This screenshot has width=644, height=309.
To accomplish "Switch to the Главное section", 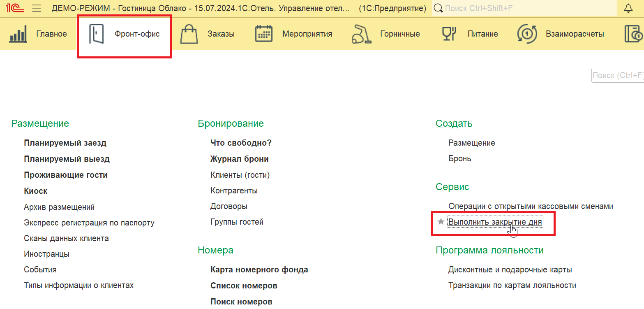I will pyautogui.click(x=51, y=34).
